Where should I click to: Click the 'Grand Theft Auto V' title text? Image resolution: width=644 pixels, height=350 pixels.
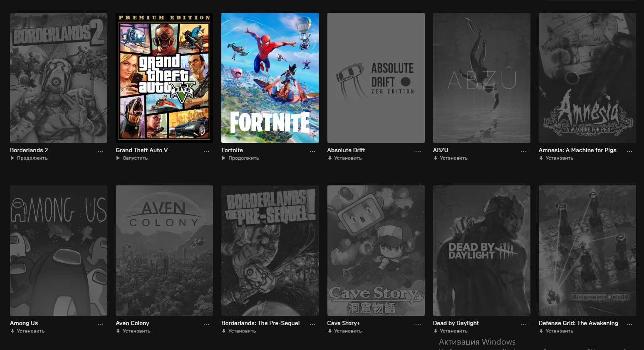click(142, 150)
